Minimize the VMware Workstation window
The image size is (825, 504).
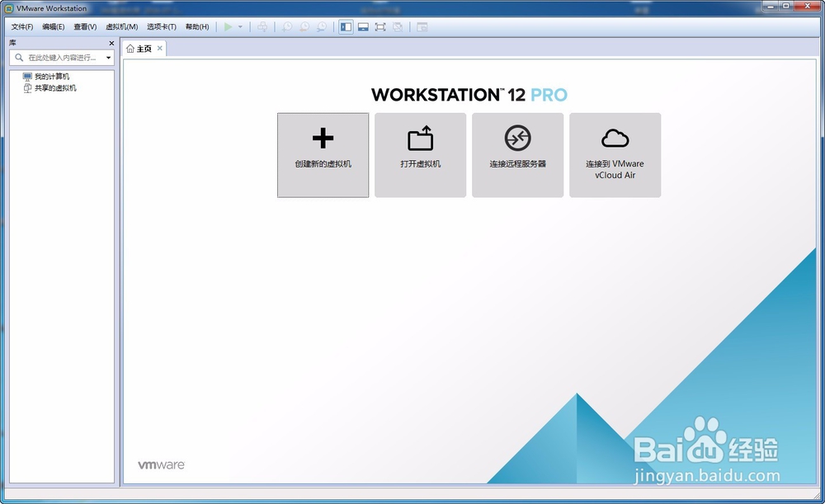771,6
